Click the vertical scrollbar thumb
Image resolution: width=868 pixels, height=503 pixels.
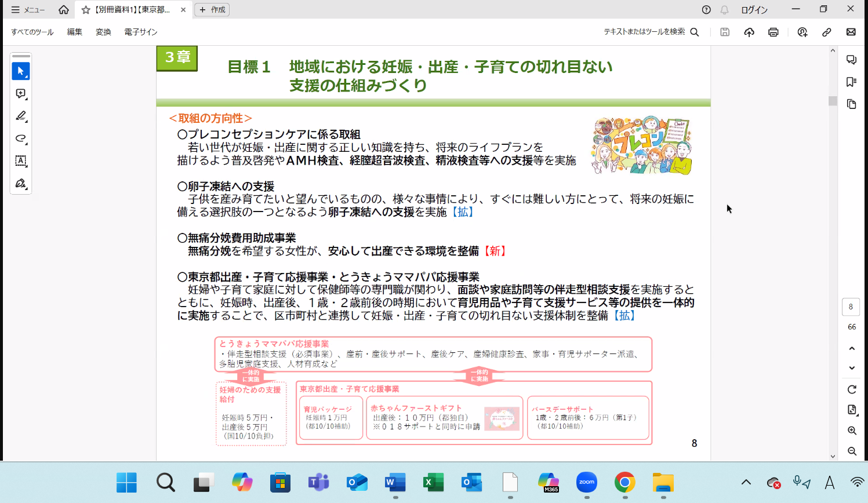(x=833, y=101)
